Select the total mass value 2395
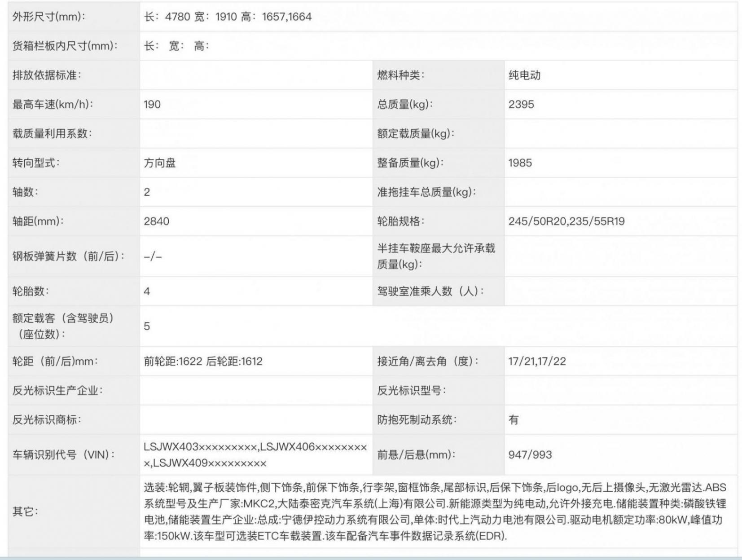742x560 pixels. [521, 104]
